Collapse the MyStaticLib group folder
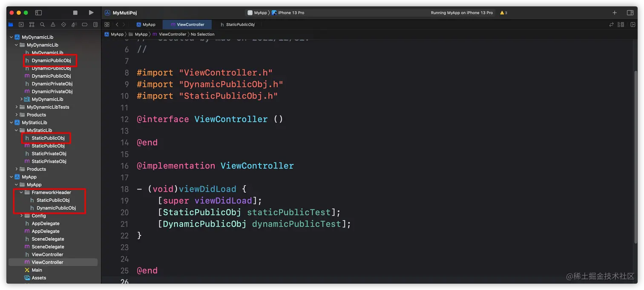This screenshot has height=290, width=644. point(17,131)
